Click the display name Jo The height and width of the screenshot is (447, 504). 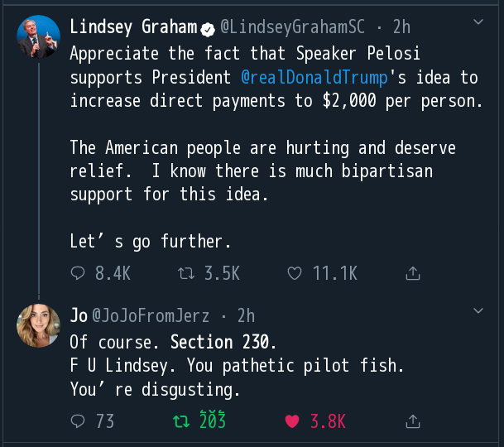(x=79, y=315)
